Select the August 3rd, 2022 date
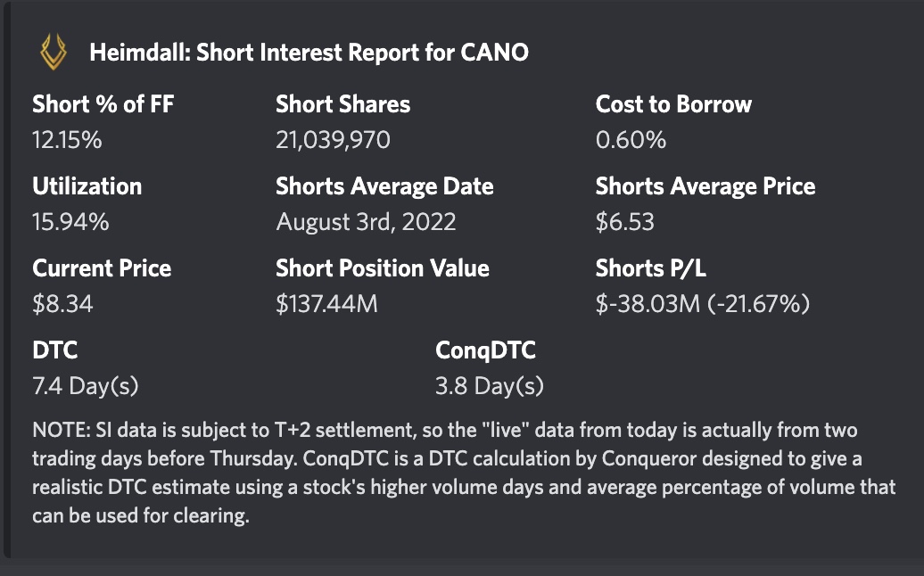This screenshot has width=924, height=576. (x=366, y=222)
